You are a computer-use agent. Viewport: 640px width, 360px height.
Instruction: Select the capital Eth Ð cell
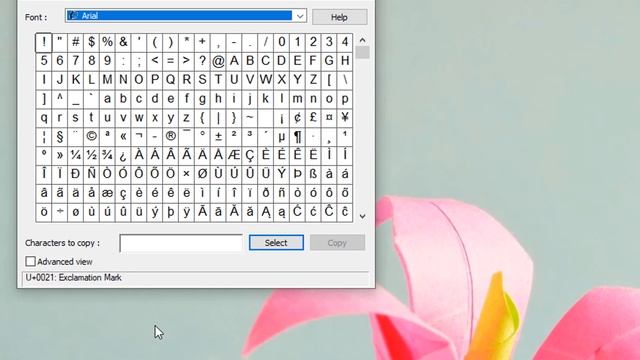pyautogui.click(x=76, y=174)
